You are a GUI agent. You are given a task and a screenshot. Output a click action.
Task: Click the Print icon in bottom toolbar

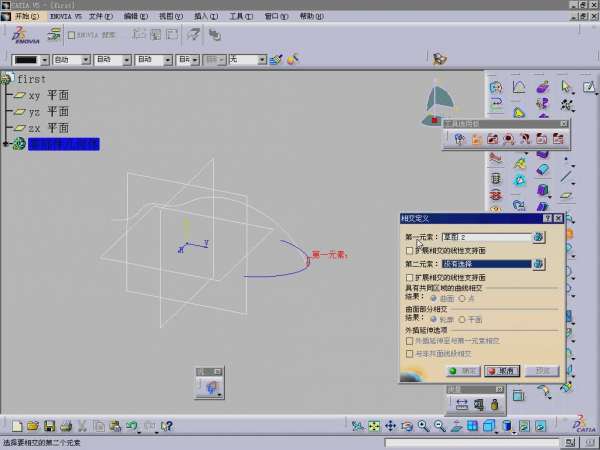pyautogui.click(x=64, y=427)
